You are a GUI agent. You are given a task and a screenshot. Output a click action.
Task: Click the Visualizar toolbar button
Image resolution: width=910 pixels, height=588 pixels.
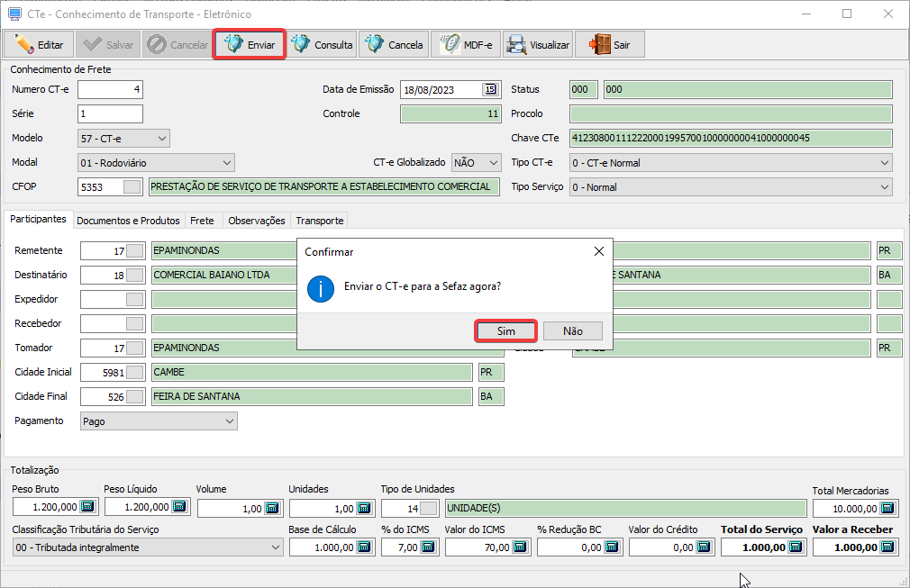click(x=538, y=45)
